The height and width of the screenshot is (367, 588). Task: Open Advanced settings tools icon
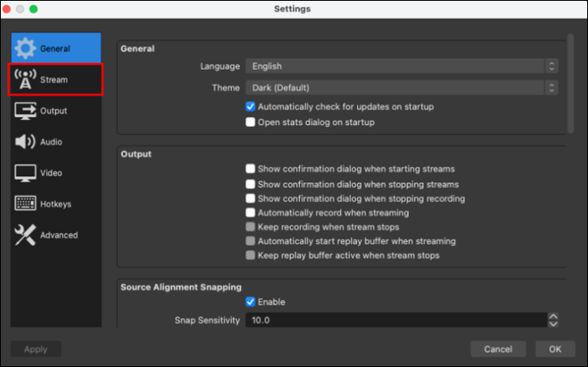point(25,235)
